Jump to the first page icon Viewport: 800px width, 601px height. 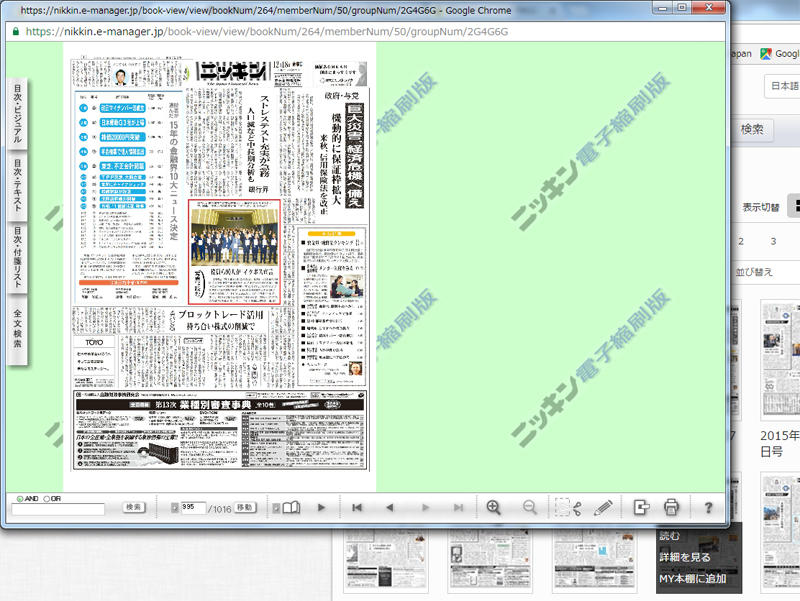pyautogui.click(x=357, y=508)
